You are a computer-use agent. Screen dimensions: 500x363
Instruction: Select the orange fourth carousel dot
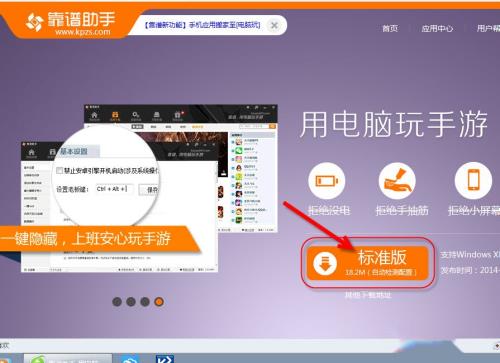[159, 302]
